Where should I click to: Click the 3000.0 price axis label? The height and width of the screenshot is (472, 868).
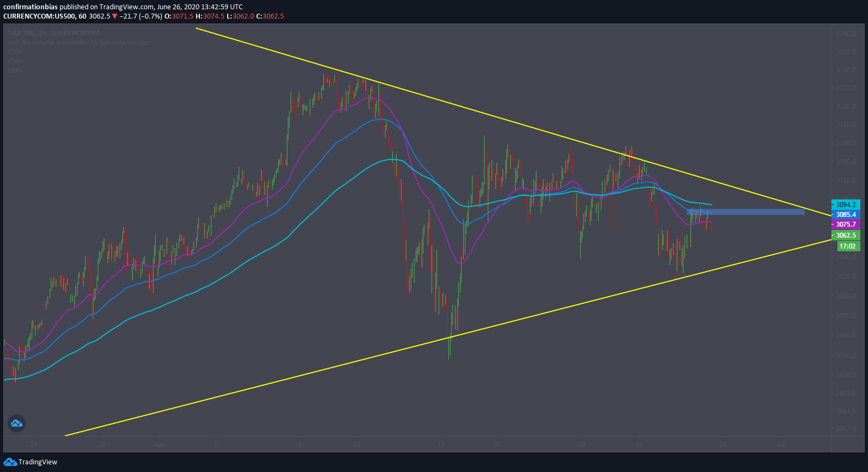click(846, 296)
